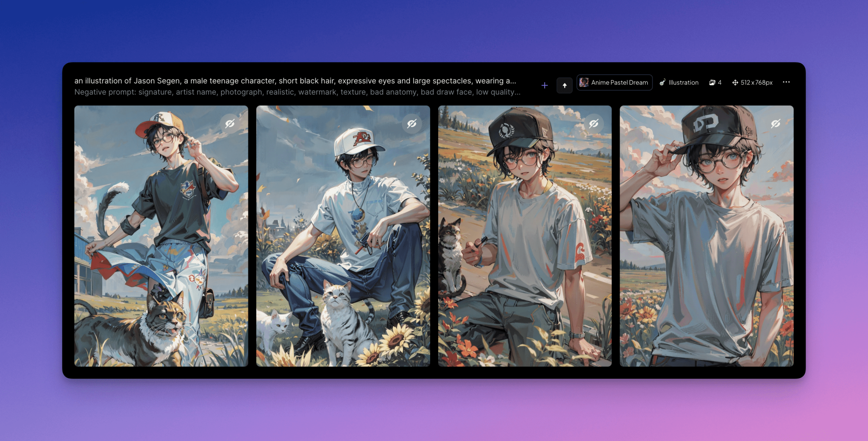Open the Anime Pastel Dream model selector
868x441 pixels.
(614, 82)
